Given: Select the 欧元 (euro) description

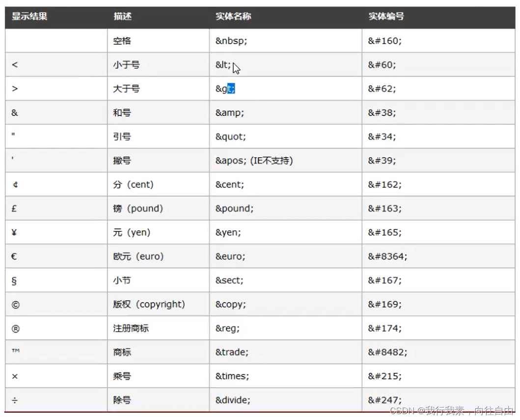Looking at the screenshot, I should click(138, 256).
